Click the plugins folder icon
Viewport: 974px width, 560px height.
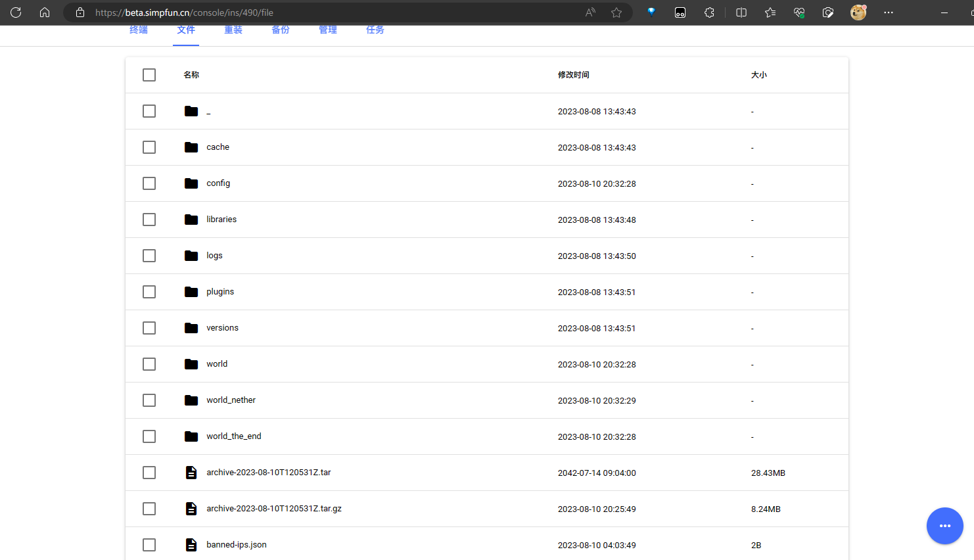coord(191,292)
